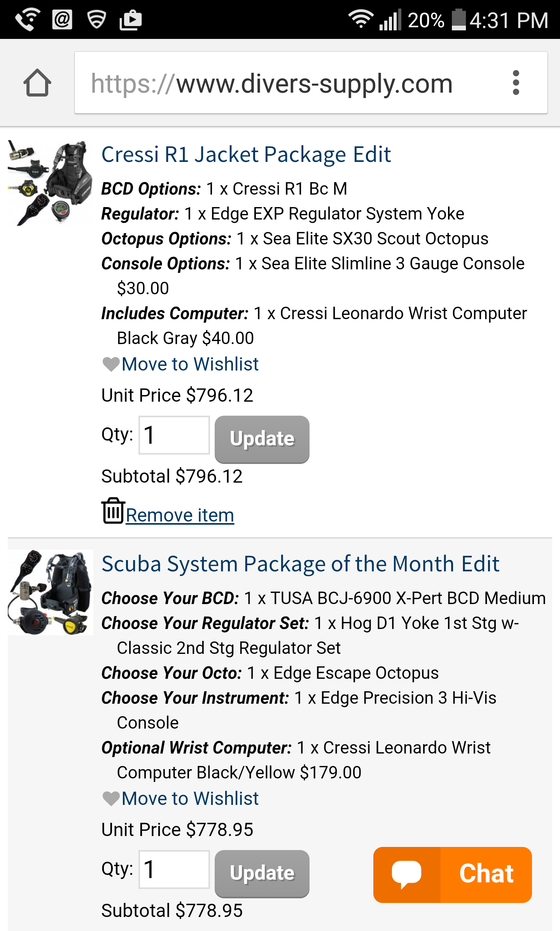The width and height of the screenshot is (560, 931).
Task: Move Cressi R1 Jacket Package to Wishlist
Action: coord(190,364)
